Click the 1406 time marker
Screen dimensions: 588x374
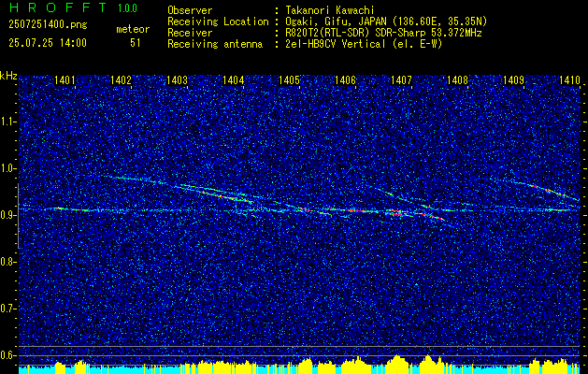coord(345,80)
